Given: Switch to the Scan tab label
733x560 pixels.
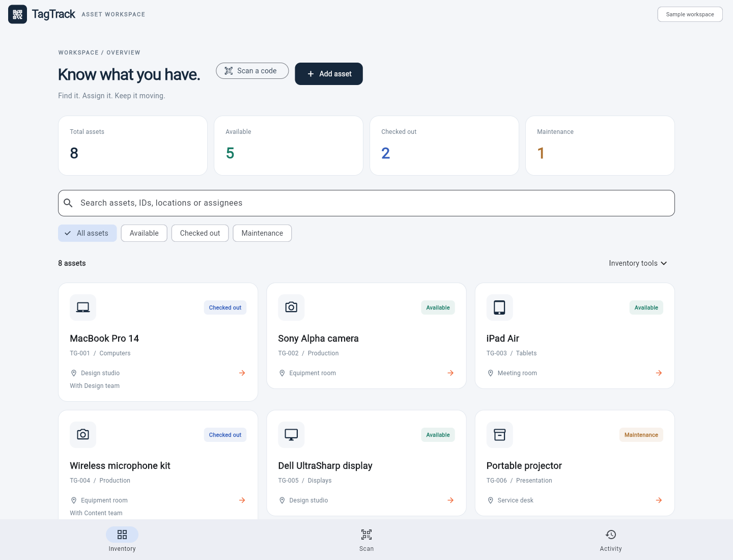Looking at the screenshot, I should [x=366, y=549].
